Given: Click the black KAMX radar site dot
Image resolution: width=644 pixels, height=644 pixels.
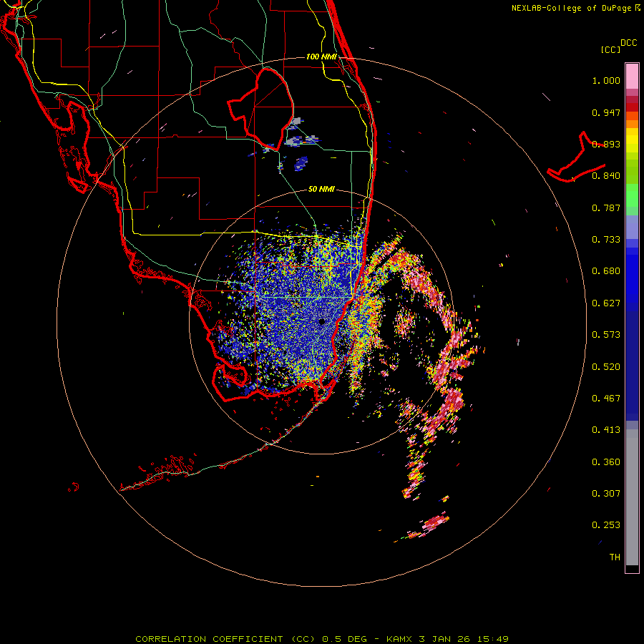Looking at the screenshot, I should (x=322, y=321).
